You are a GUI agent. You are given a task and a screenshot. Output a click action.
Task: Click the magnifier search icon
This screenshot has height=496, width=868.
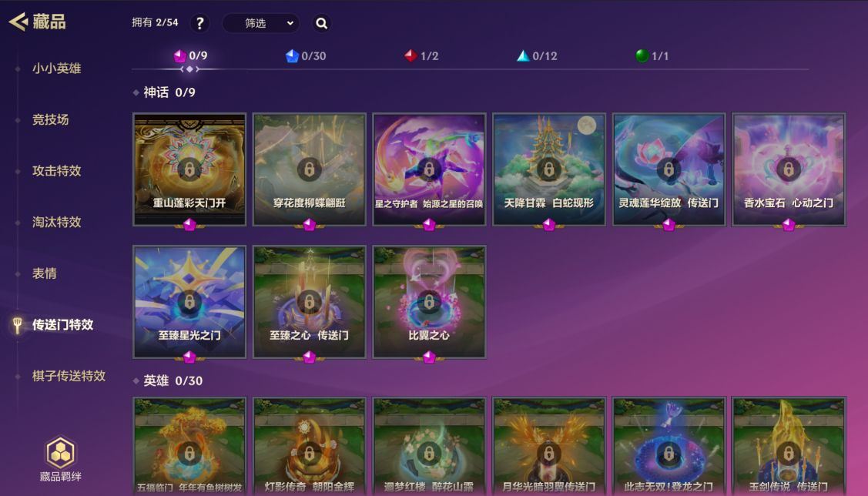pos(322,23)
